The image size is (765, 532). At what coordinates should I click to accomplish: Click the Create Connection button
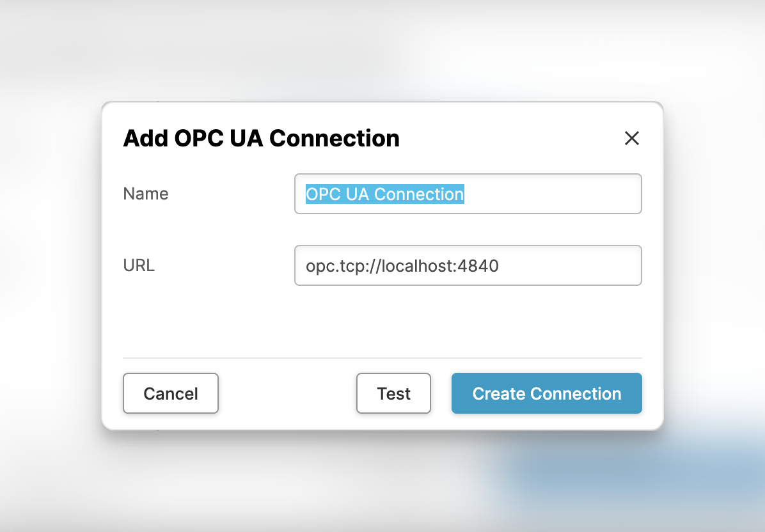pos(546,393)
